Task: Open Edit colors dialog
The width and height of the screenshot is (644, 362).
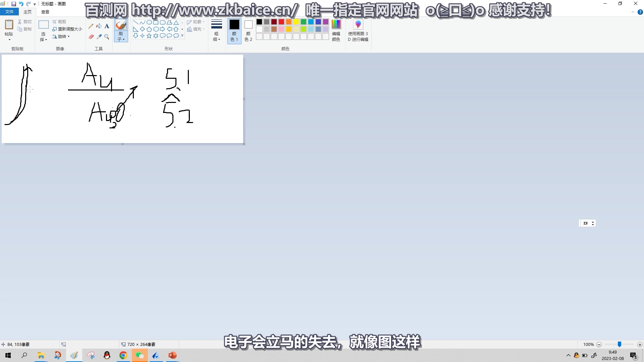Action: [x=336, y=31]
